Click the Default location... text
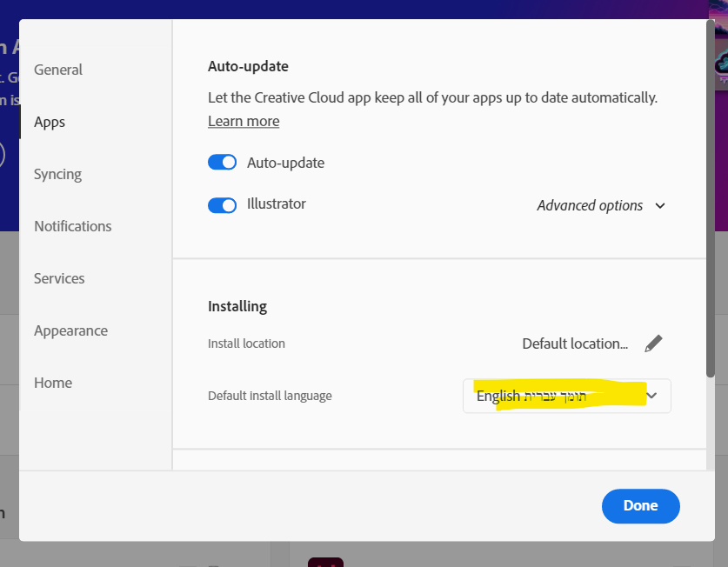 tap(575, 344)
